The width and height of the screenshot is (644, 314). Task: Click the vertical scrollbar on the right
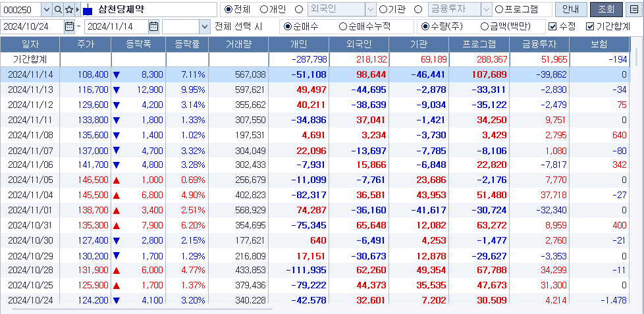pos(637,57)
